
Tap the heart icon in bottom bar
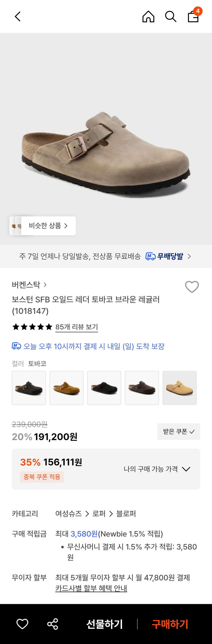point(22,624)
